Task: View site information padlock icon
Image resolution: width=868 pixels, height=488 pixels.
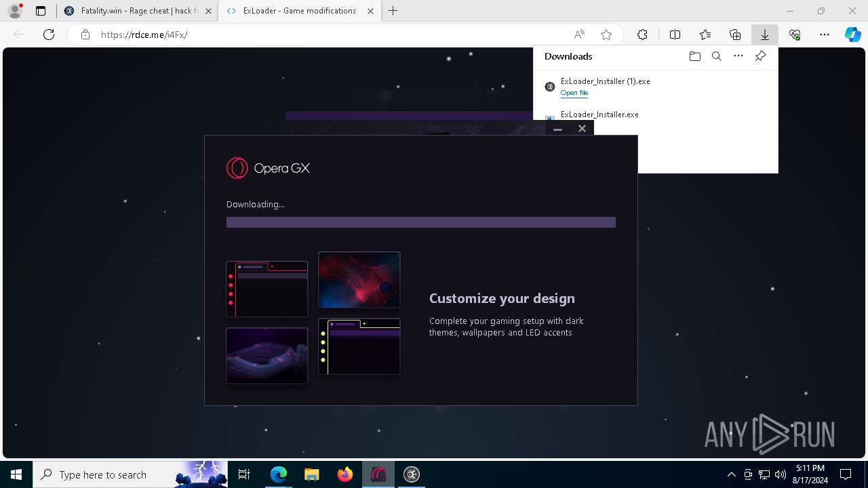Action: 85,35
